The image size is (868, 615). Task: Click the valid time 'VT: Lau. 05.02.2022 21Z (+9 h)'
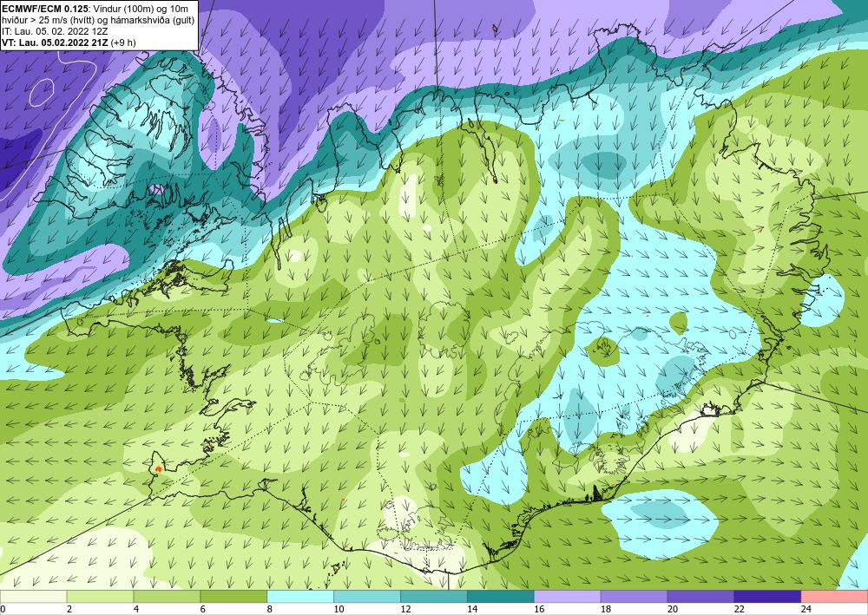(x=69, y=43)
